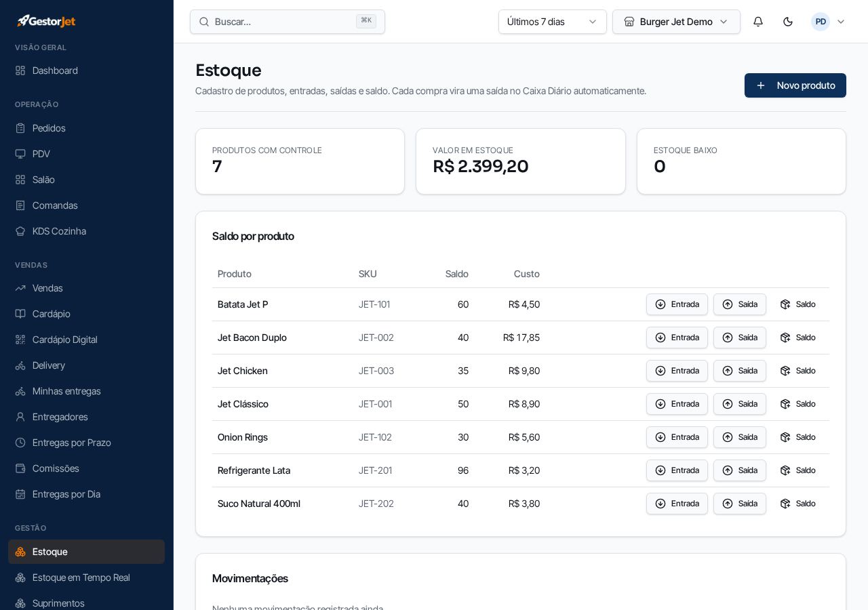Click the Estoque em Tempo Real icon
The height and width of the screenshot is (610, 868).
click(20, 577)
